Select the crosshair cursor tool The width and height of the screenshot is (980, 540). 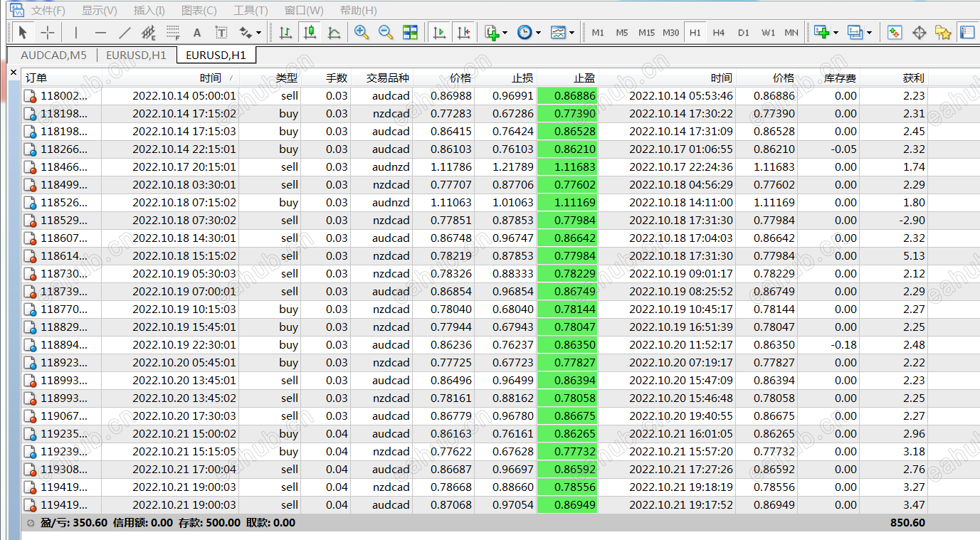tap(47, 33)
